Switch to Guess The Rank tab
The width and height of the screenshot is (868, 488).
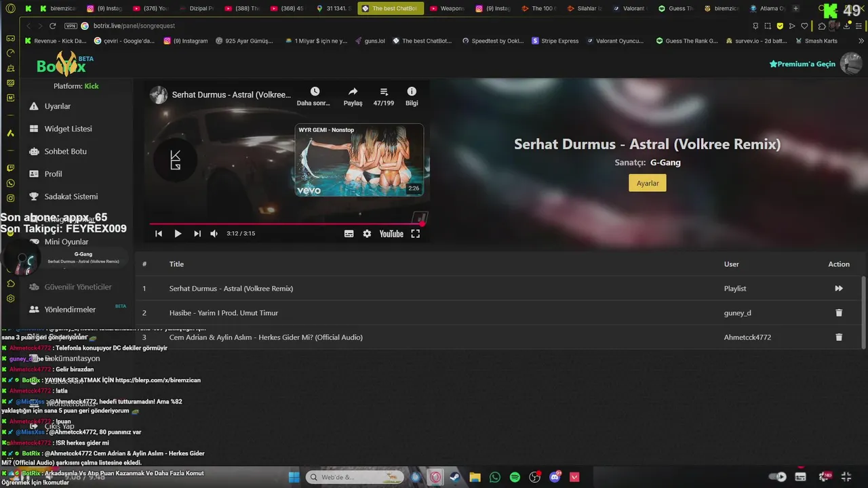(x=676, y=8)
